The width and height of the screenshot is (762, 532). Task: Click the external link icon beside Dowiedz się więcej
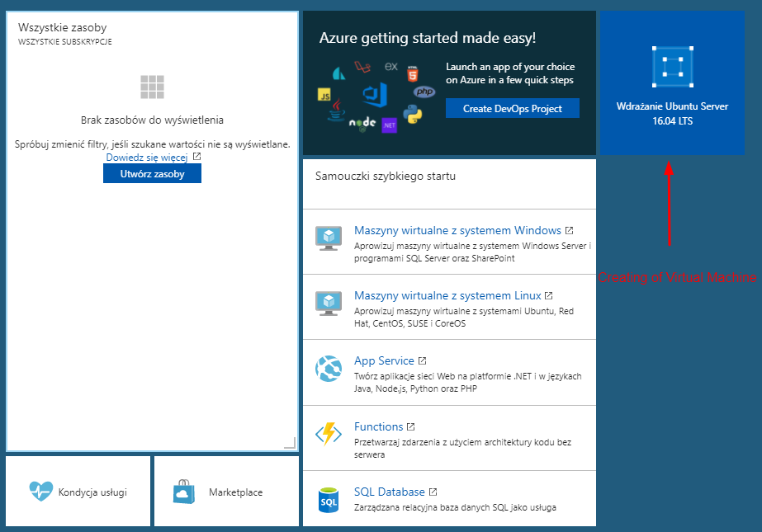(x=196, y=156)
